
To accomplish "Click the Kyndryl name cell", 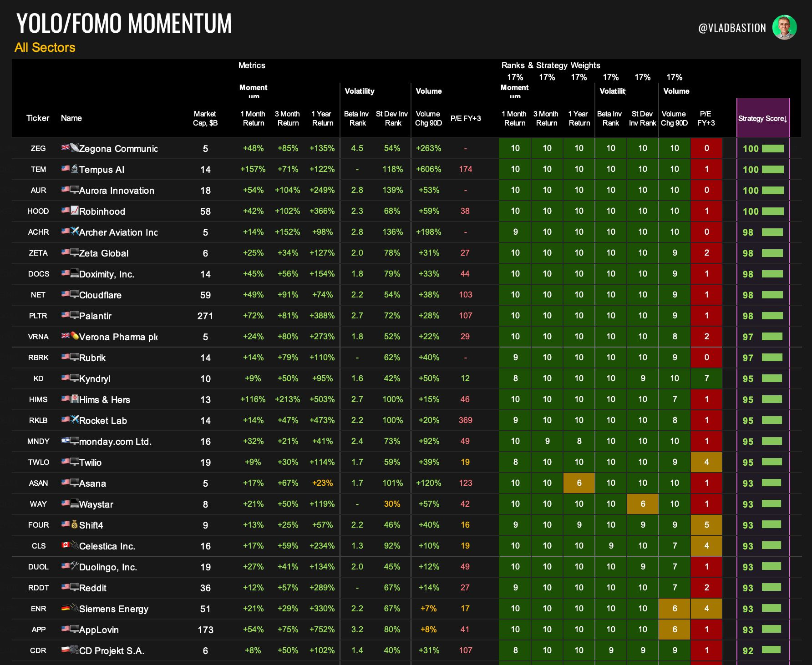I will click(x=95, y=379).
